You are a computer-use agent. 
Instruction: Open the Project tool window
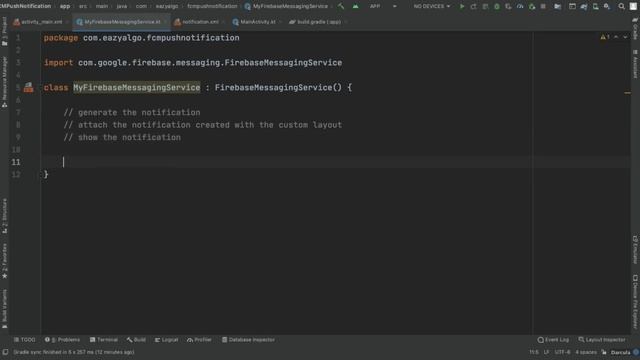[4, 32]
